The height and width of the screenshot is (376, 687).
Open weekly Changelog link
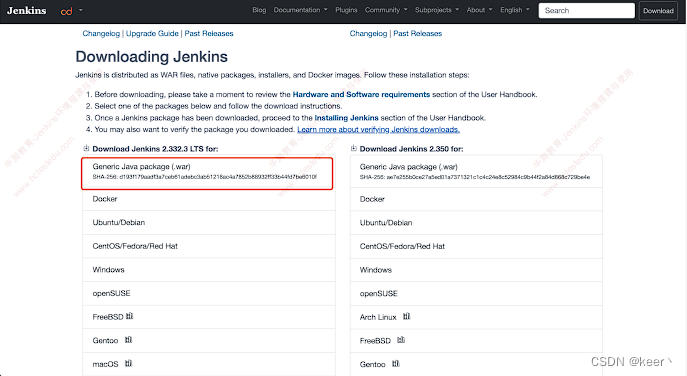point(368,33)
